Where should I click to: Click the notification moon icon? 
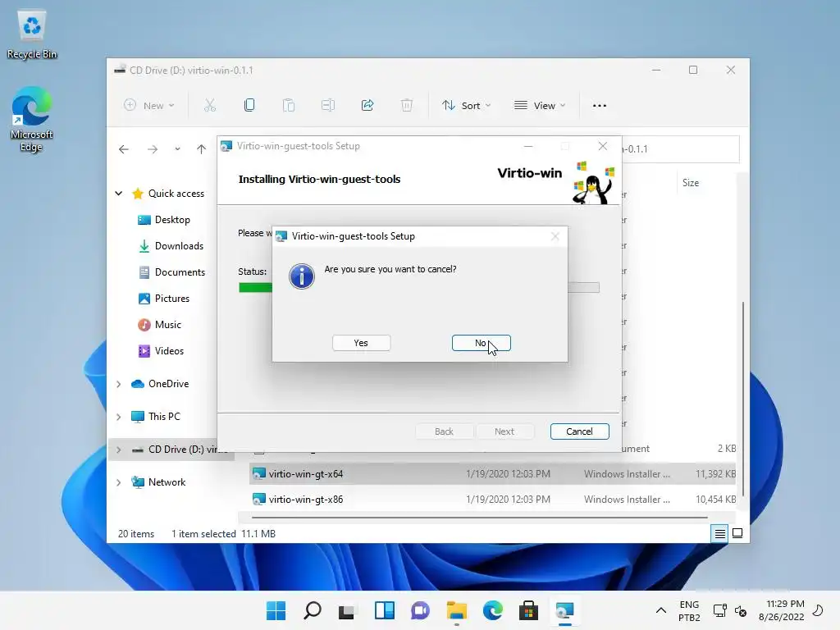point(818,610)
